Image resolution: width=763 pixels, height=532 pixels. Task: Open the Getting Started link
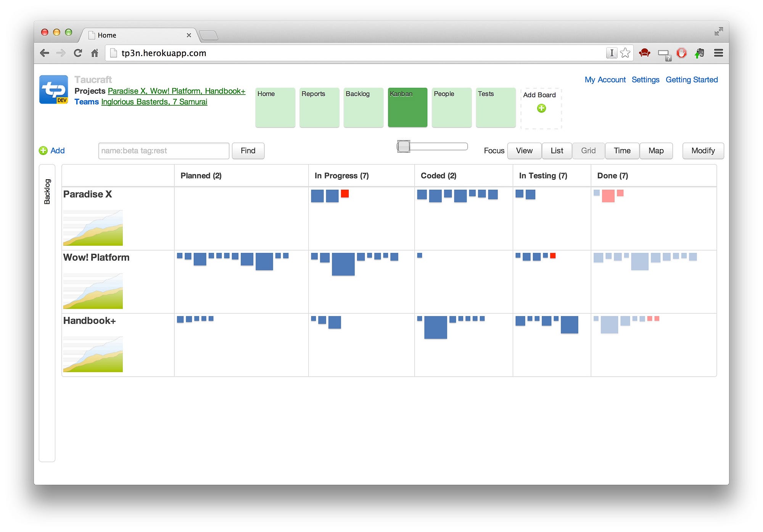pos(691,80)
